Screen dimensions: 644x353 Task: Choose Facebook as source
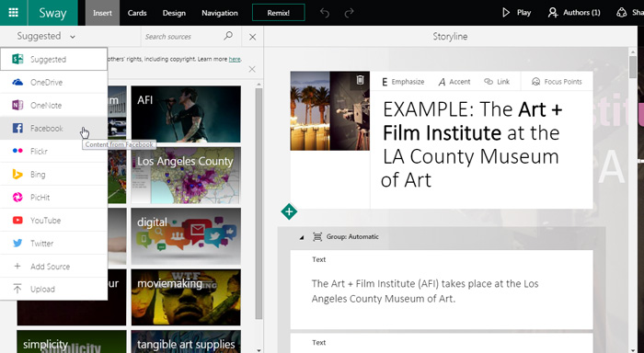[x=53, y=128]
